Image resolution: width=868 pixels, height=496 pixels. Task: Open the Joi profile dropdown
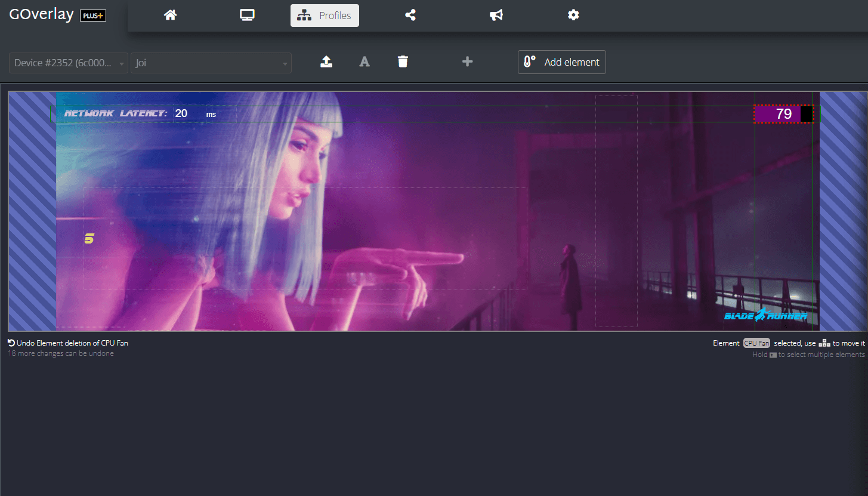[211, 63]
